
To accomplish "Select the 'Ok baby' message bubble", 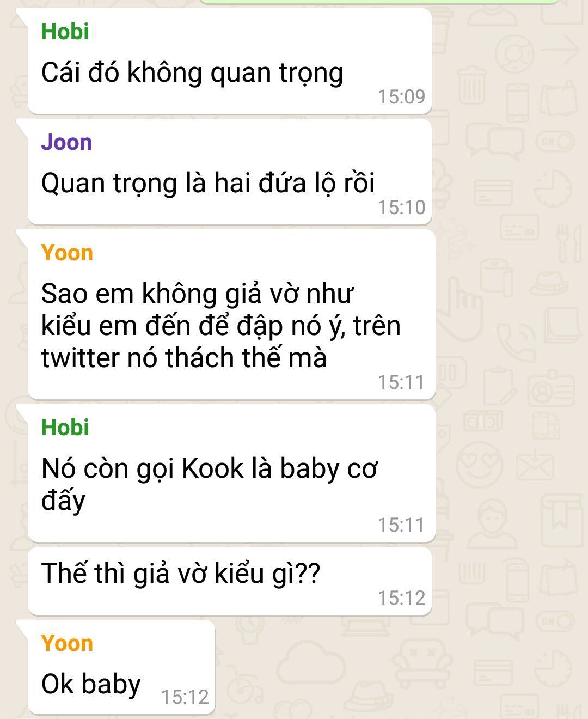I will pos(121,667).
